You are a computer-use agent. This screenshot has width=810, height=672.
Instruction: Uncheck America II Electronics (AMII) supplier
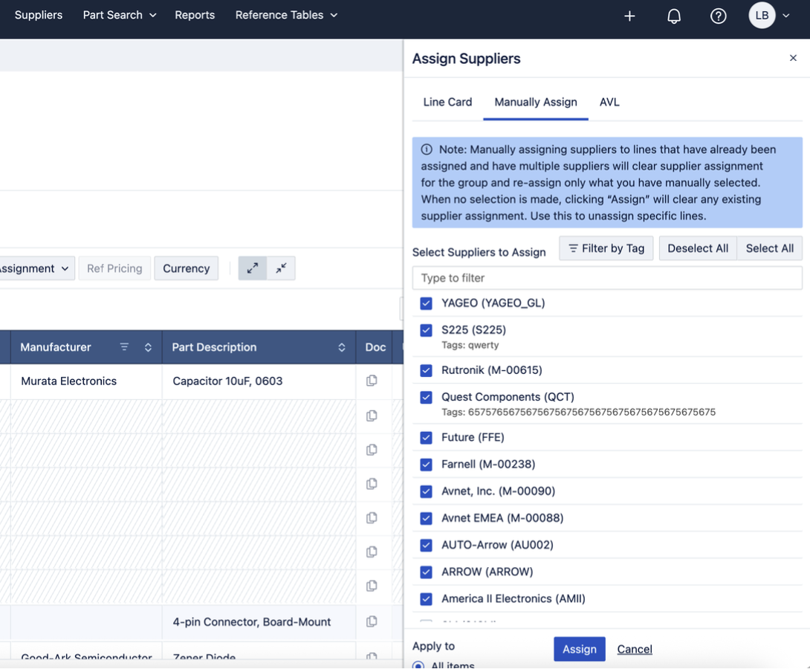427,599
